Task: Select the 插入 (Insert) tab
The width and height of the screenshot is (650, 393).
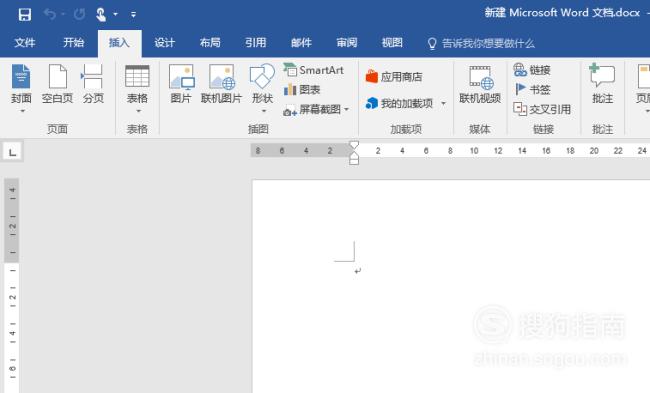Action: pyautogui.click(x=119, y=43)
